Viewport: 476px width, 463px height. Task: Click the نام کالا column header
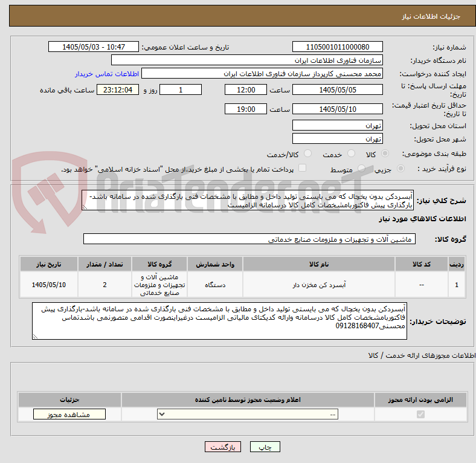click(x=319, y=264)
